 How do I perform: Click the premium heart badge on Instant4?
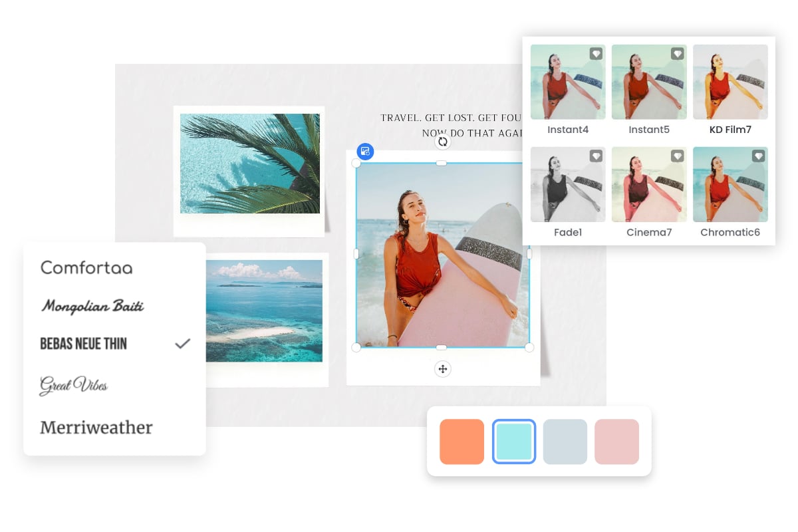[596, 54]
